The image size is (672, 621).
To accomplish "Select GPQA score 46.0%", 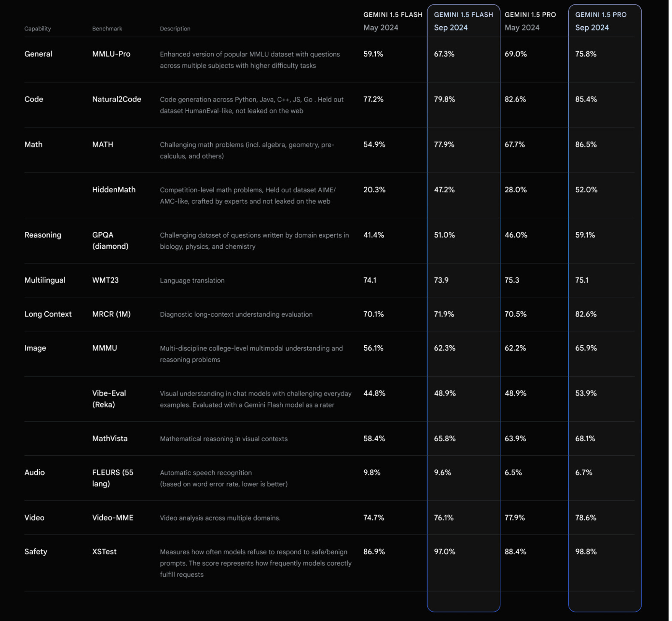I will pos(516,235).
